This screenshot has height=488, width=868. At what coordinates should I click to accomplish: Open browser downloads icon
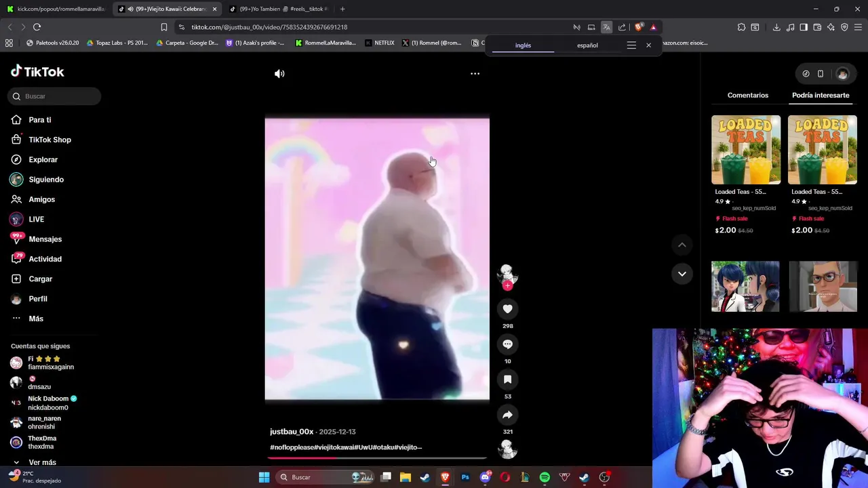776,27
